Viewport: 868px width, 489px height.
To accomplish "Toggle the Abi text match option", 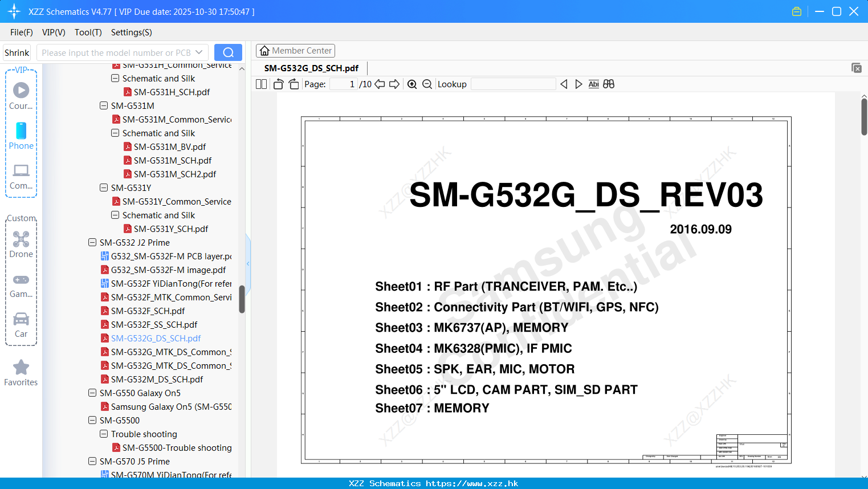I will [593, 84].
